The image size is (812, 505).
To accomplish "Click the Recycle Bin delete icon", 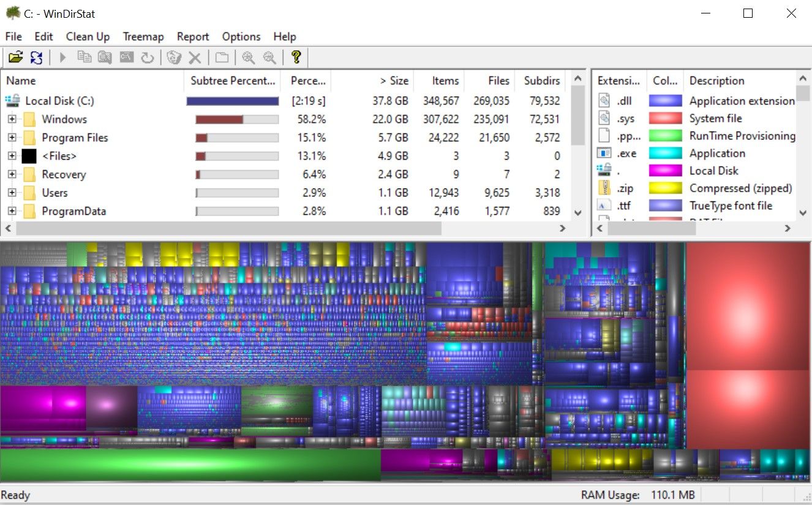I will tap(173, 57).
